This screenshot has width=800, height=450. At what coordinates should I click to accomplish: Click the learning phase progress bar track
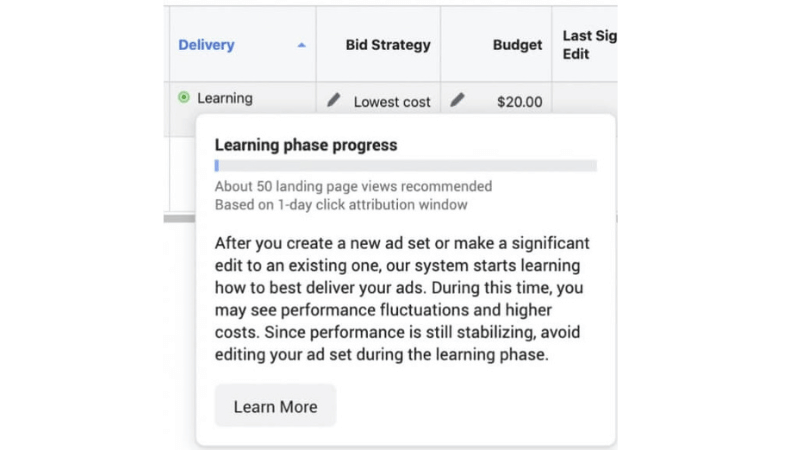pos(405,166)
